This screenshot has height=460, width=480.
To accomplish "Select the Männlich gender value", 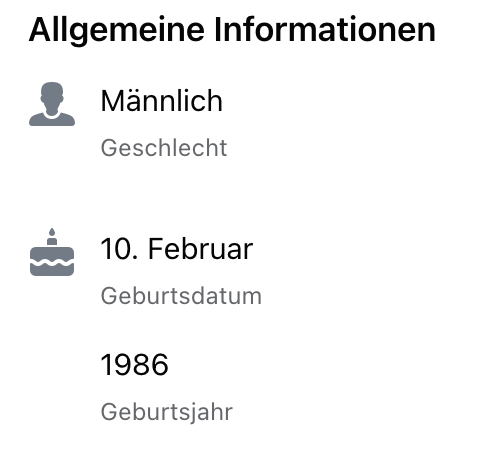I will click(161, 101).
